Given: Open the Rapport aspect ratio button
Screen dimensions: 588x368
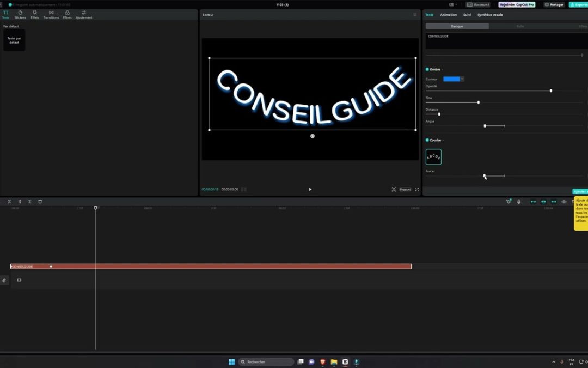Looking at the screenshot, I should point(405,189).
